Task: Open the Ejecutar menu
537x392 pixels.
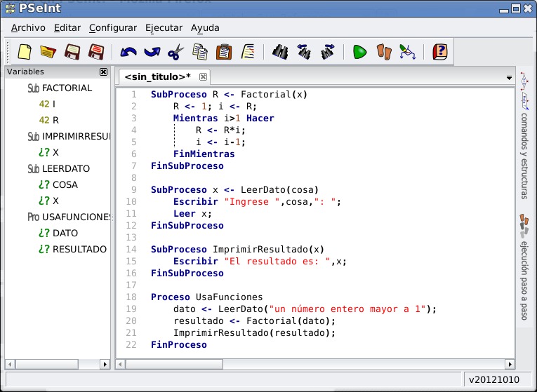Action: click(x=164, y=28)
